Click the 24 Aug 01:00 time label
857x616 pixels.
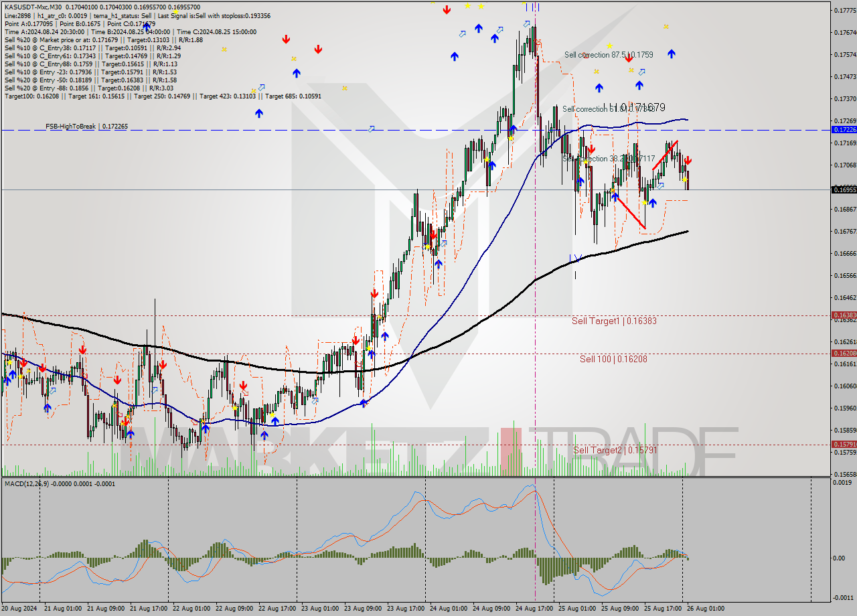coord(447,609)
